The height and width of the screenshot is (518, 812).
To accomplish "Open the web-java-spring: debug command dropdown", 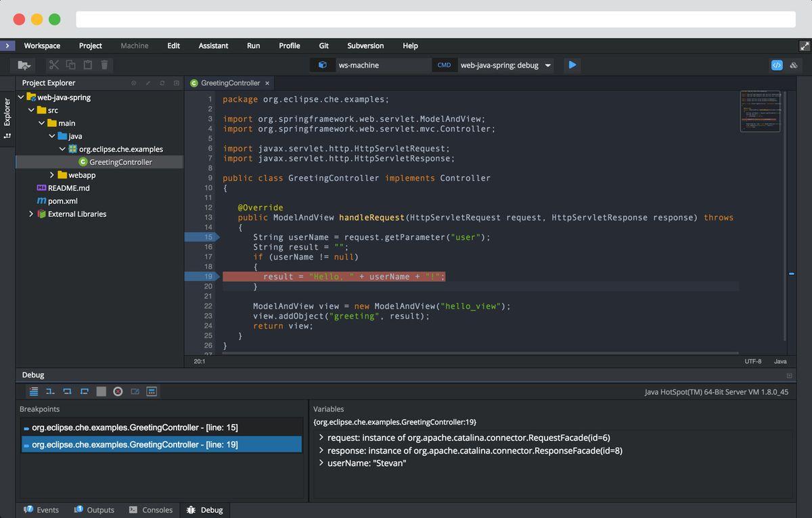I will [548, 66].
